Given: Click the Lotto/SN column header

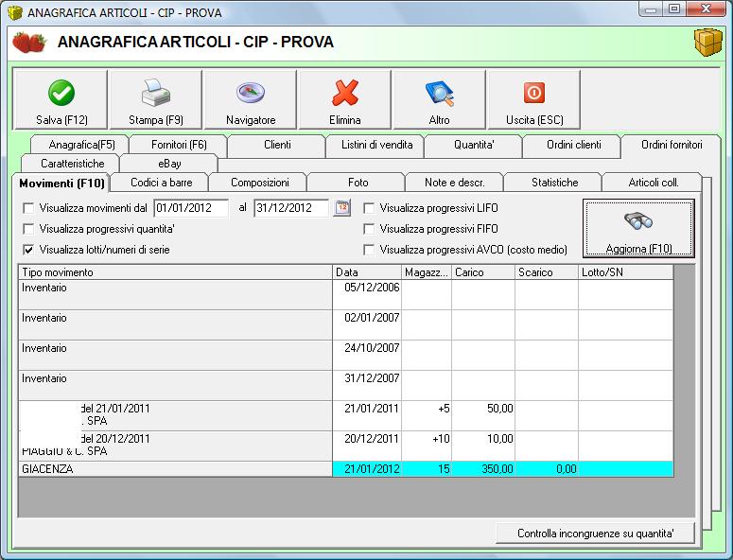Looking at the screenshot, I should point(626,272).
